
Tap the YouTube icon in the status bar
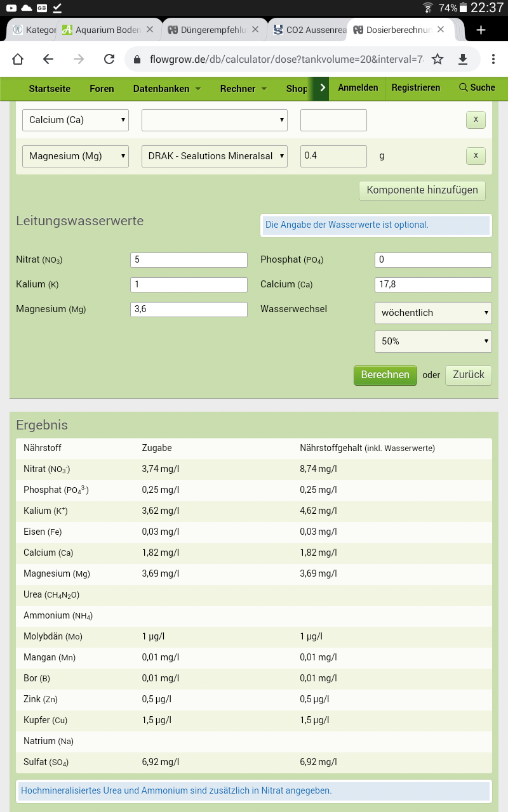(11, 8)
